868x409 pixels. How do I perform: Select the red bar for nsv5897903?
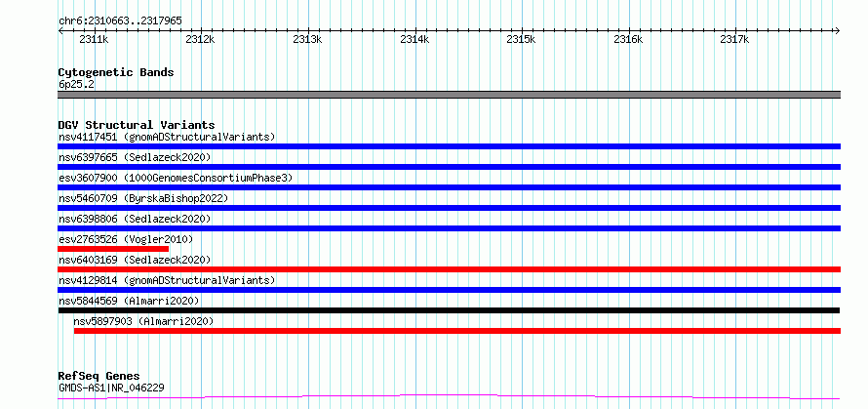(457, 331)
